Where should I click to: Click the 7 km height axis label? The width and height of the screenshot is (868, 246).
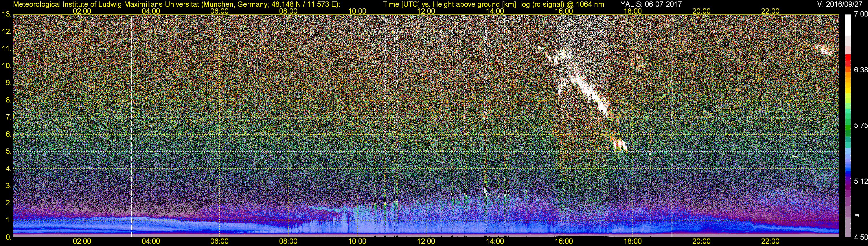[8, 117]
